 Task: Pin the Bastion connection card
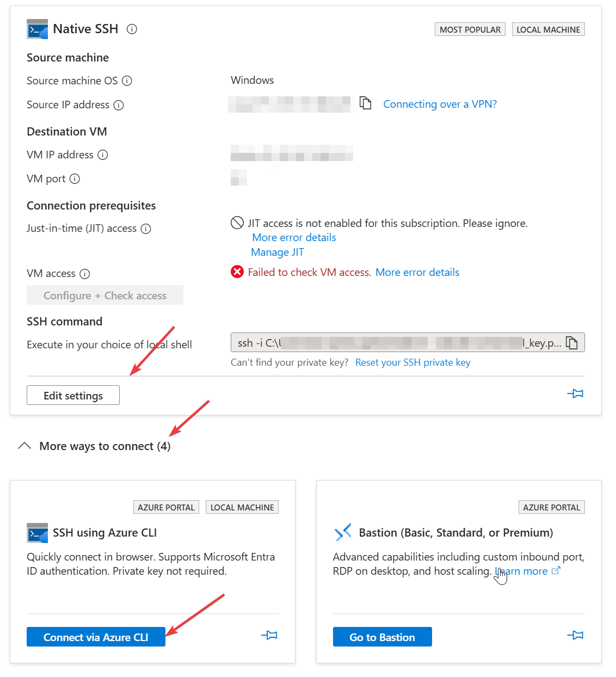pyautogui.click(x=575, y=635)
